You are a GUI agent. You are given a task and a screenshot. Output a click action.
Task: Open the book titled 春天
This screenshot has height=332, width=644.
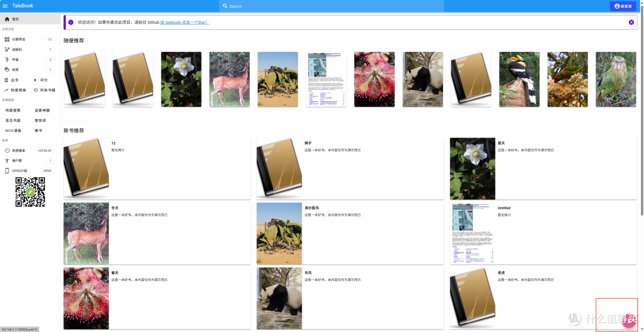[x=157, y=299]
